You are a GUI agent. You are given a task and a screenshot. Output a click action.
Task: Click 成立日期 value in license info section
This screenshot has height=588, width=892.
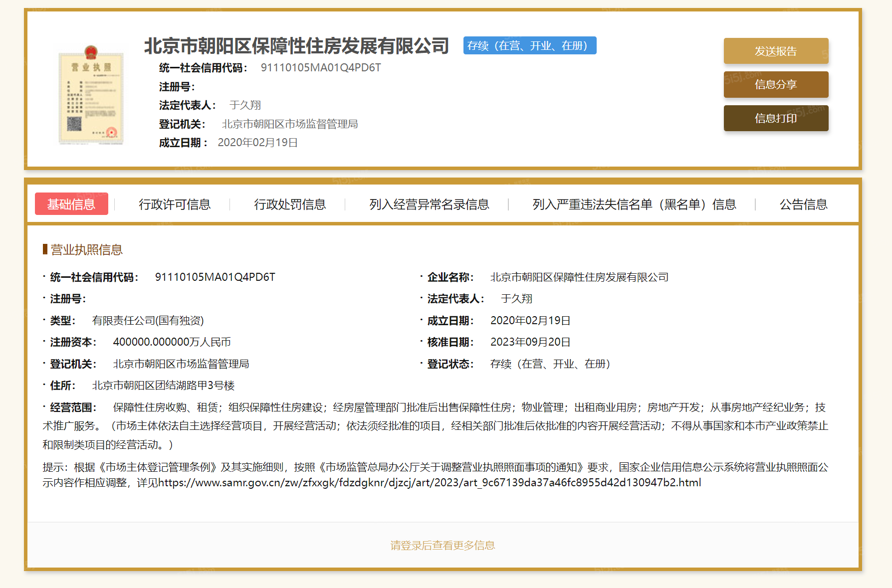(x=530, y=321)
